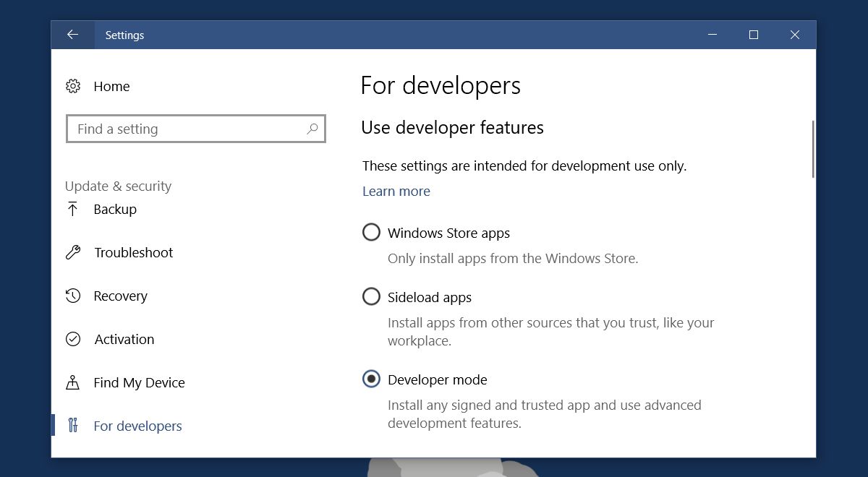The image size is (868, 477).
Task: Click the search magnifier icon
Action: coord(312,129)
